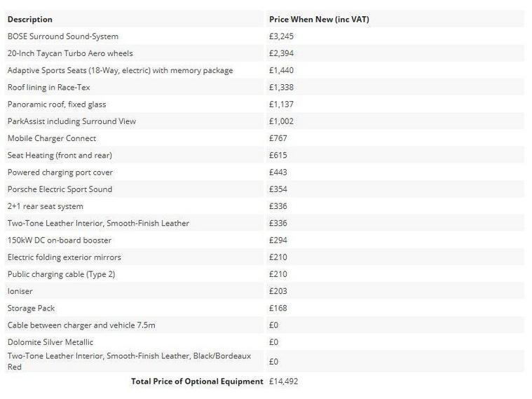Click the £14,492 total price value
This screenshot has height=399, width=532.
[x=284, y=381]
